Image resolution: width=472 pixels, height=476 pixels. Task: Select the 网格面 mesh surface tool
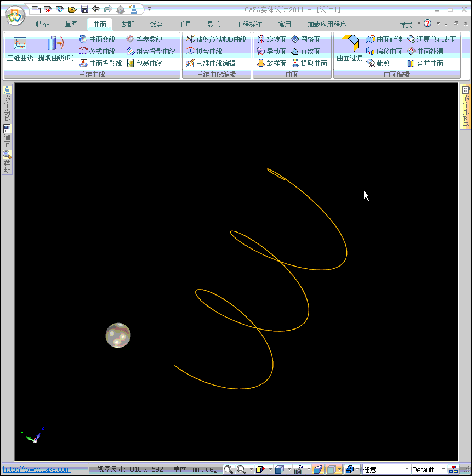point(306,39)
